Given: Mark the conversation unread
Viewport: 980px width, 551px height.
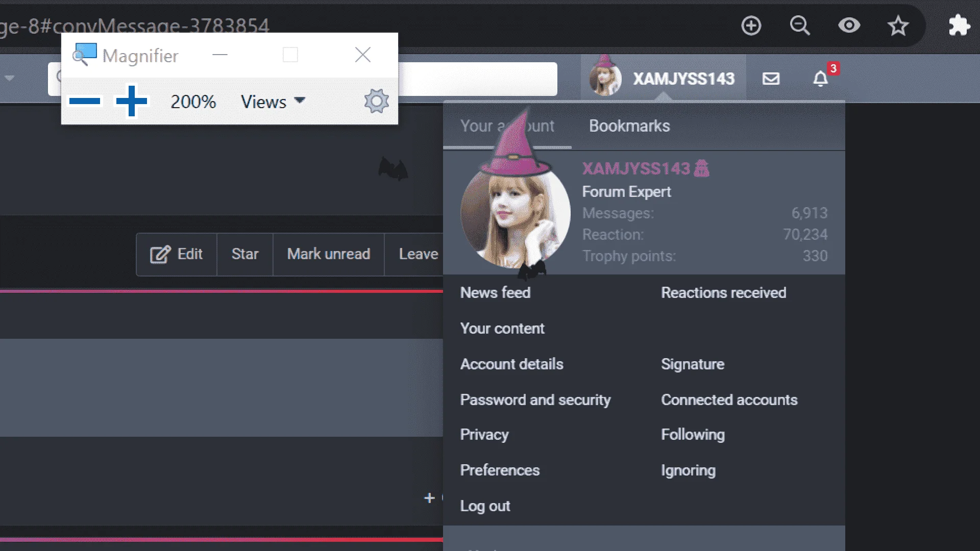Looking at the screenshot, I should point(329,254).
